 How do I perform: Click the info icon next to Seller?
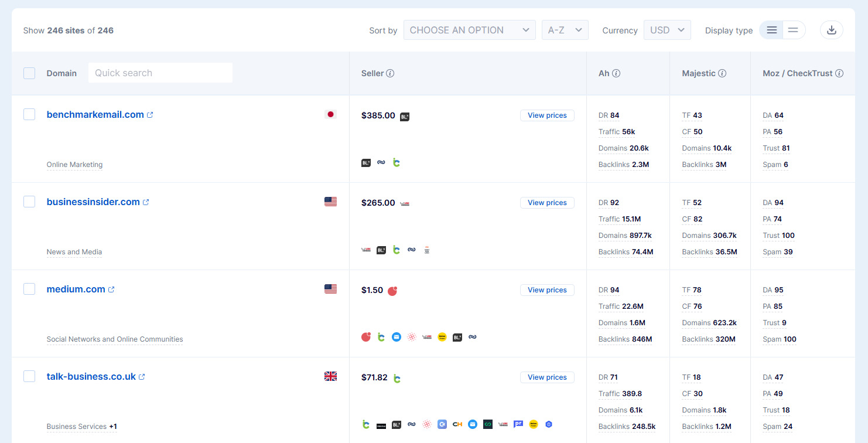point(390,73)
